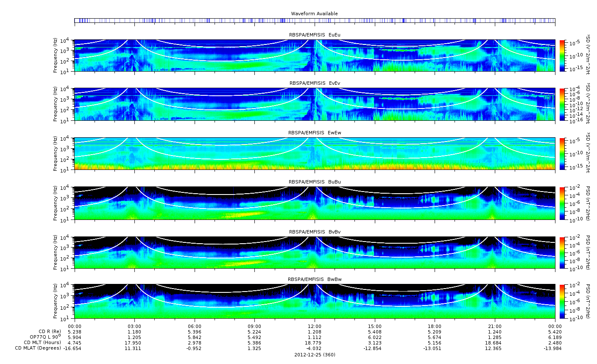Click the 12:00 time axis label

click(x=314, y=326)
